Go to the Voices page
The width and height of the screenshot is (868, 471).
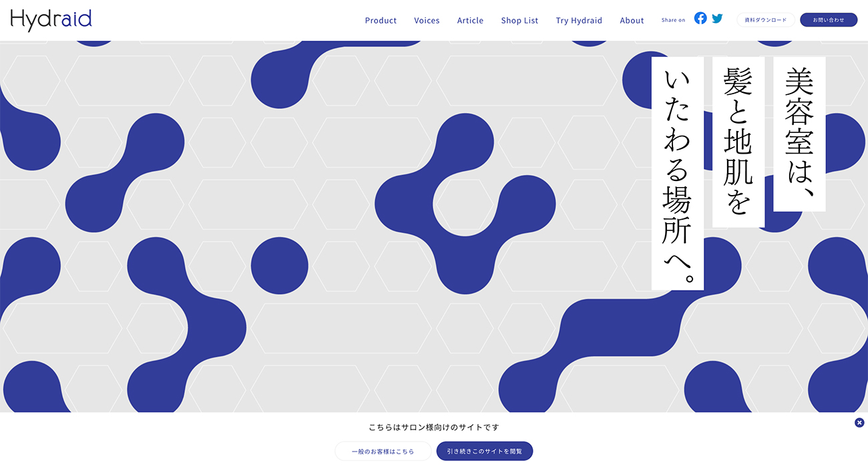tap(427, 21)
